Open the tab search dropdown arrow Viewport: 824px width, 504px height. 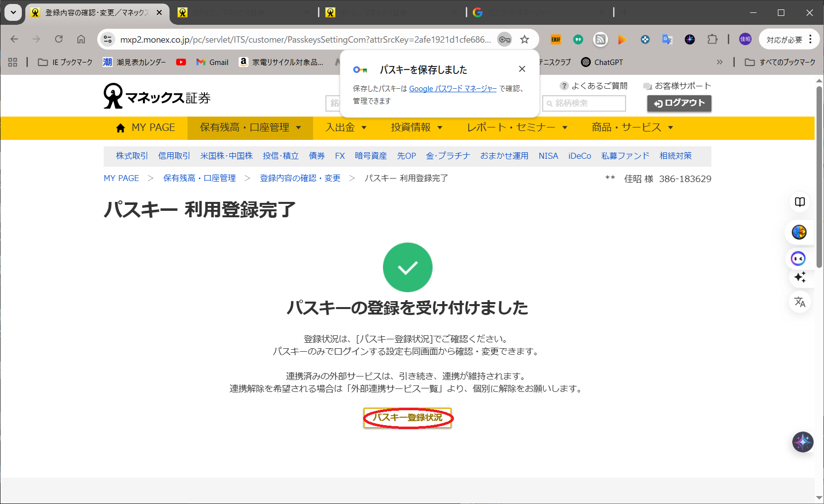pos(13,12)
